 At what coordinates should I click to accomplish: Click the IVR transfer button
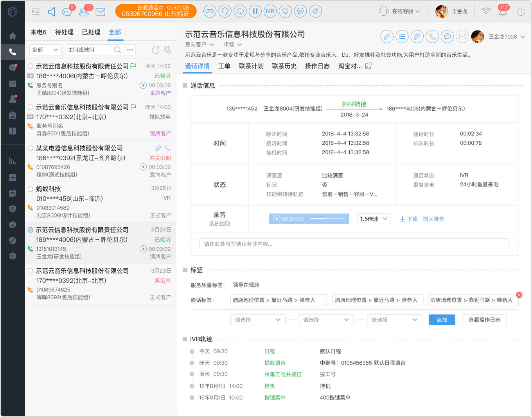point(270,11)
